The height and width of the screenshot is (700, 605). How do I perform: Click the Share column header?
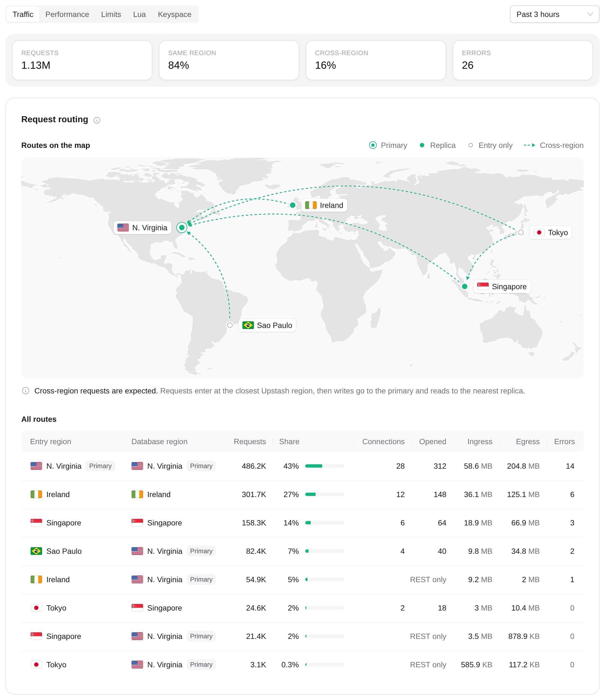289,441
